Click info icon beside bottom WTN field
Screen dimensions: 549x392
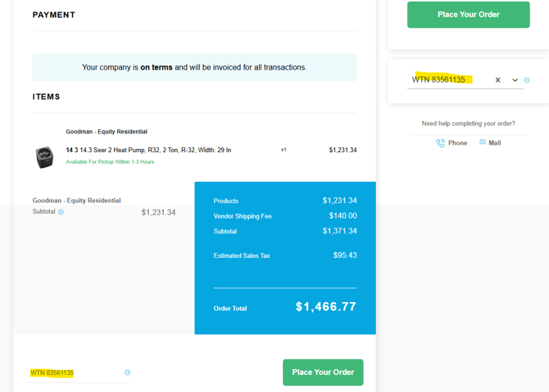(x=127, y=372)
